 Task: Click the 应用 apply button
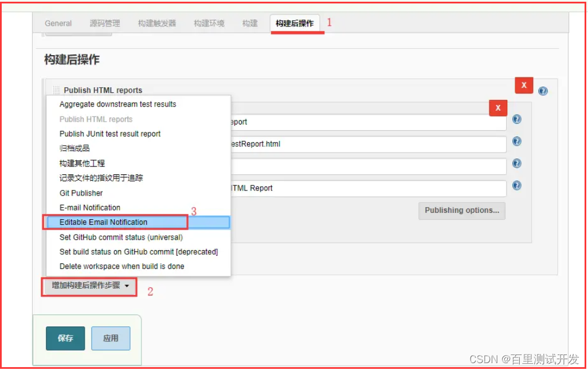111,338
